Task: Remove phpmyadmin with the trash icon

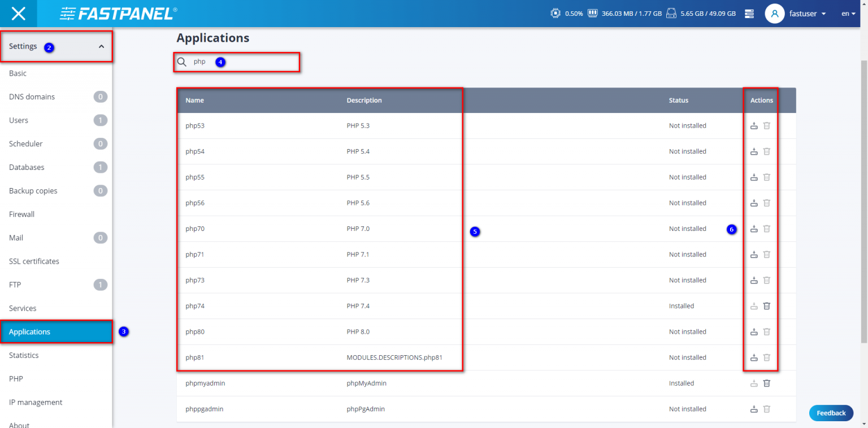Action: [x=767, y=383]
